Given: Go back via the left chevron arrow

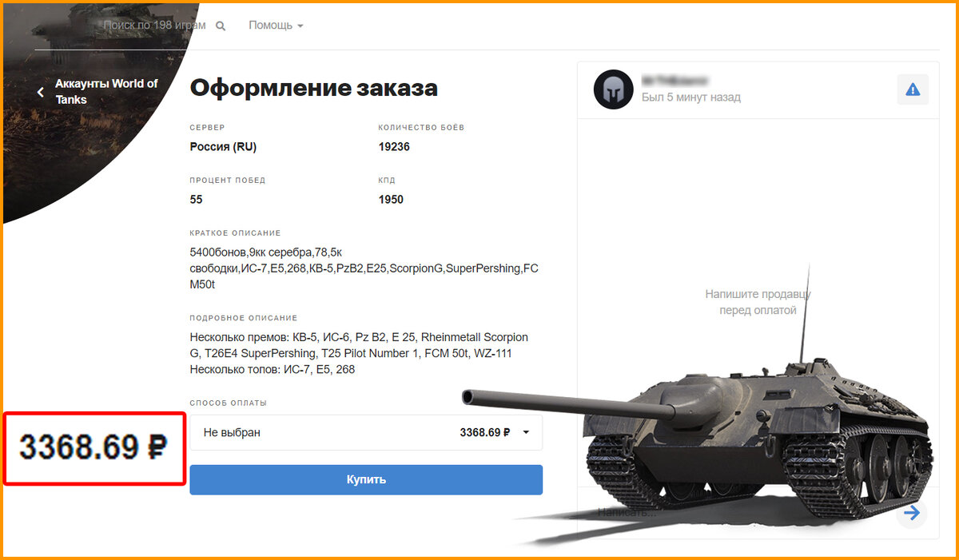Looking at the screenshot, I should click(41, 92).
